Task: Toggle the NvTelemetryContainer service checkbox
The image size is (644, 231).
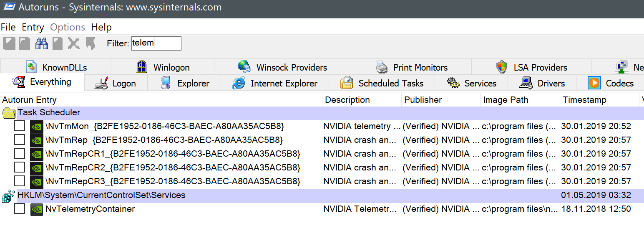Action: [20, 209]
